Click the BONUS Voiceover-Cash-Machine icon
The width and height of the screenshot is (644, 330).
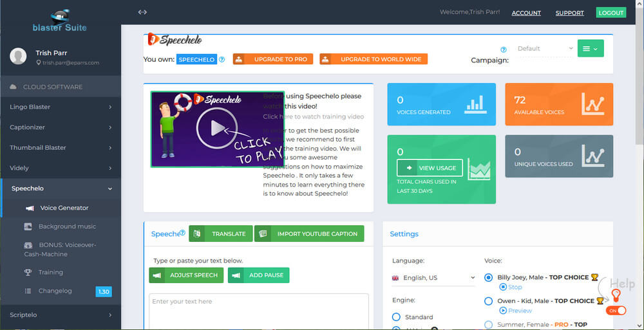pyautogui.click(x=28, y=245)
